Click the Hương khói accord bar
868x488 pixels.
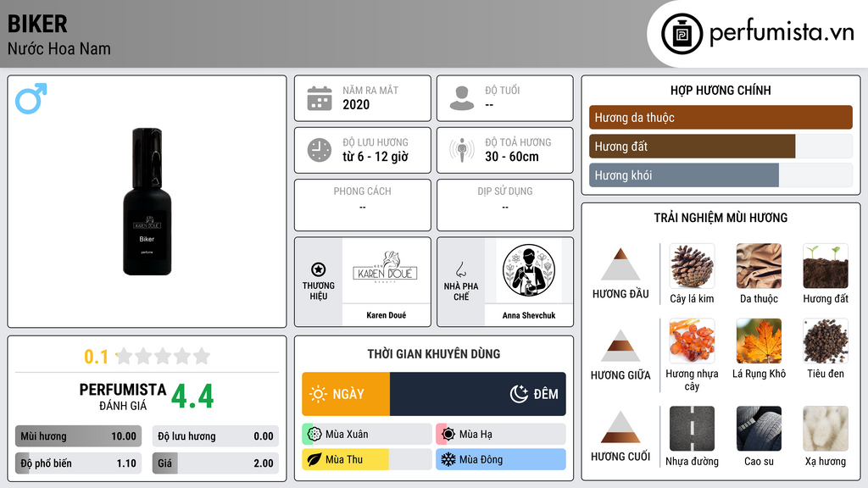click(x=721, y=175)
